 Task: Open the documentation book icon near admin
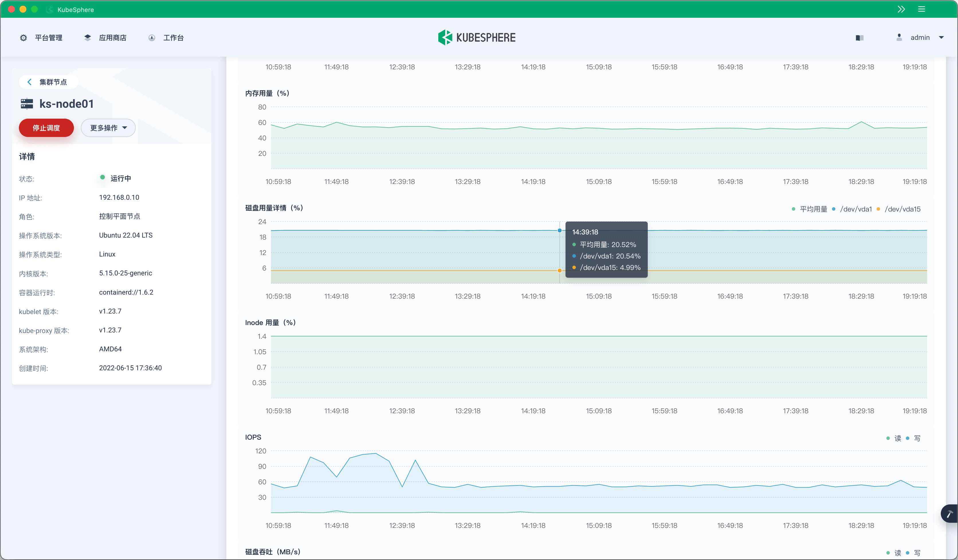click(x=859, y=37)
